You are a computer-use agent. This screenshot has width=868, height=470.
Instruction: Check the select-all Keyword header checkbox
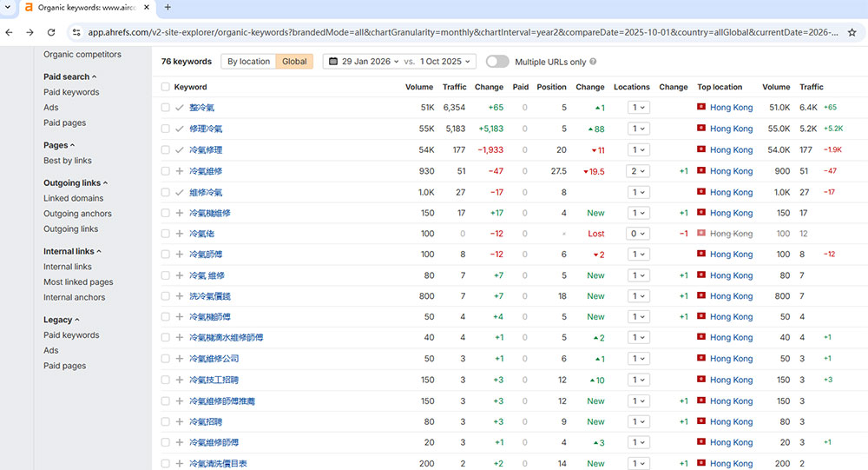pos(166,87)
